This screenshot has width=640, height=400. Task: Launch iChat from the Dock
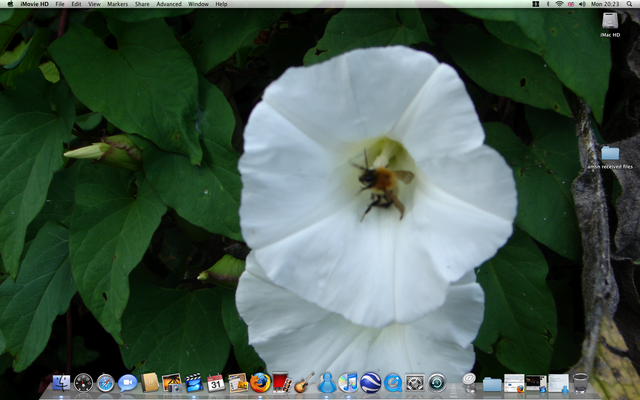[127, 383]
